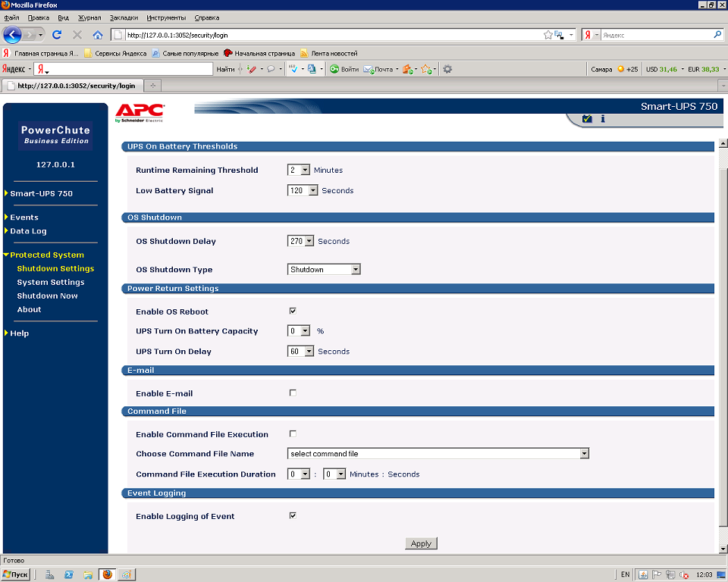This screenshot has height=582, width=728.
Task: Reload the page with the refresh icon
Action: tap(57, 35)
